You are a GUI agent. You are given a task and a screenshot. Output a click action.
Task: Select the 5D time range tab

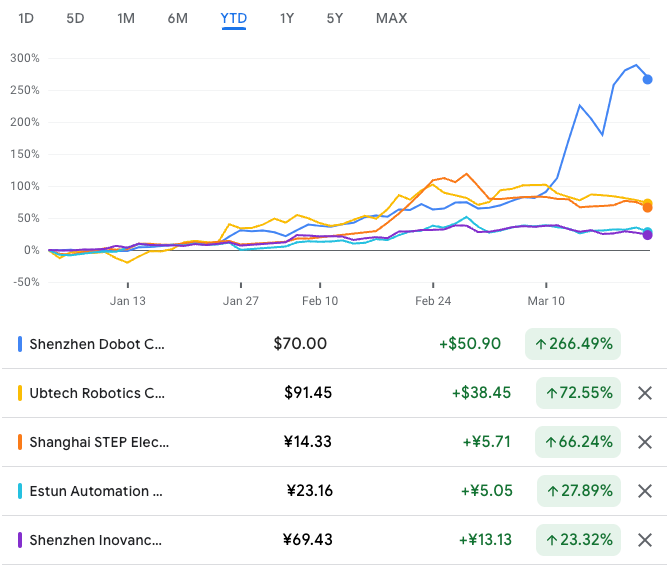(75, 18)
